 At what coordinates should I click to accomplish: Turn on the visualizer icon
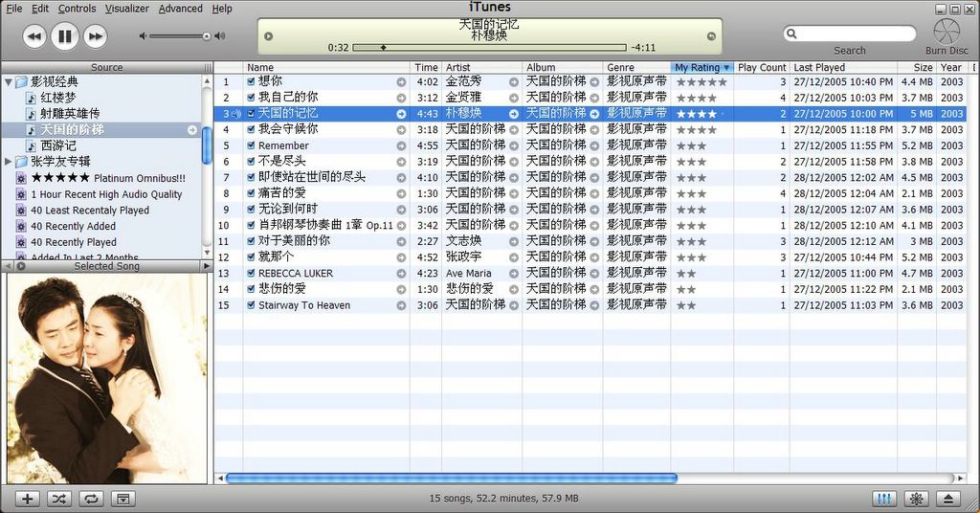click(916, 499)
